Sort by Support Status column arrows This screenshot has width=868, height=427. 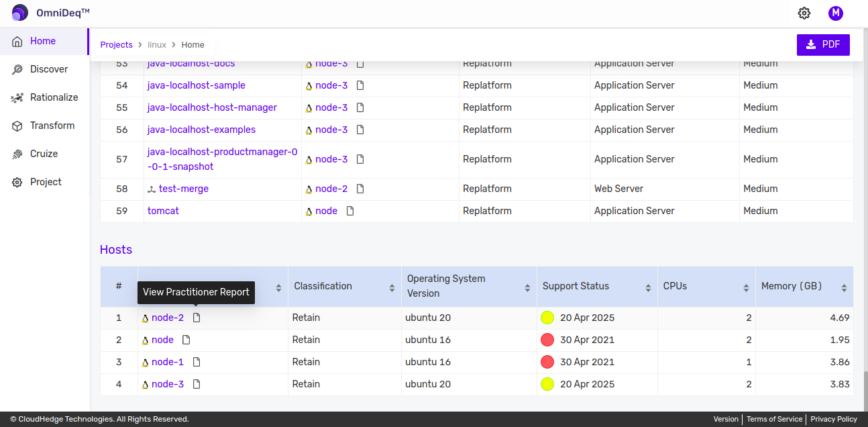click(x=648, y=288)
